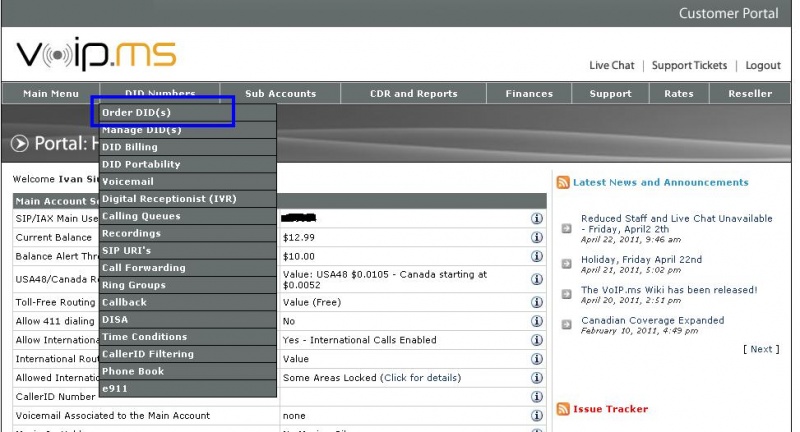Screen dimensions: 800x432
Task: Open CallerID Filtering menu entry
Action: tap(188, 354)
